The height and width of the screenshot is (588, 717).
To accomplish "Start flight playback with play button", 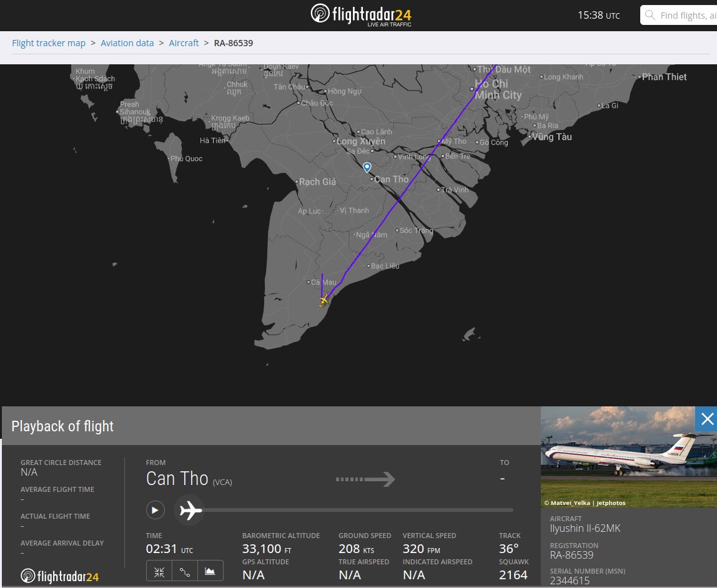I will (x=155, y=510).
